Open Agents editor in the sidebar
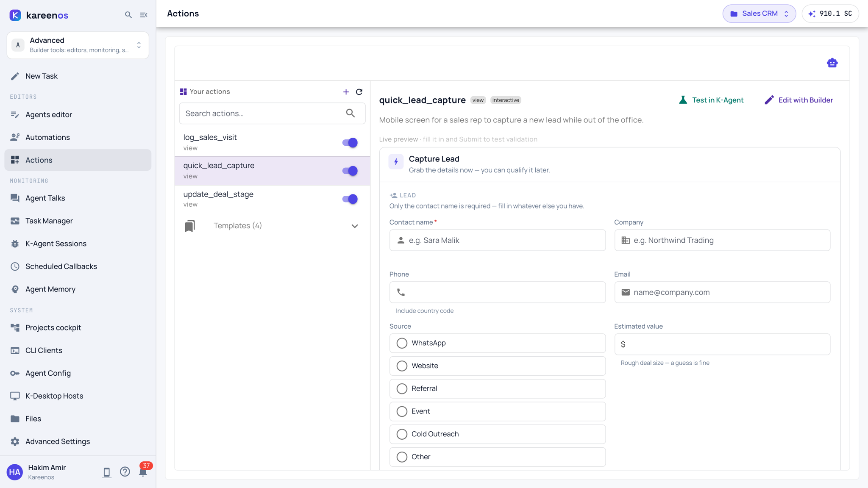Screen dimensions: 868x488 (78, 114)
